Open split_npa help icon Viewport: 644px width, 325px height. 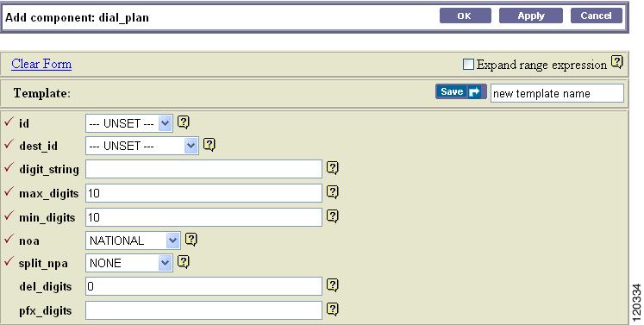[183, 262]
